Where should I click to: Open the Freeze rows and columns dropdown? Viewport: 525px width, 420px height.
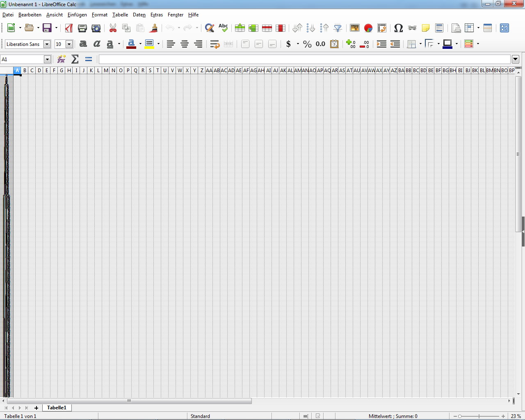[x=479, y=28]
